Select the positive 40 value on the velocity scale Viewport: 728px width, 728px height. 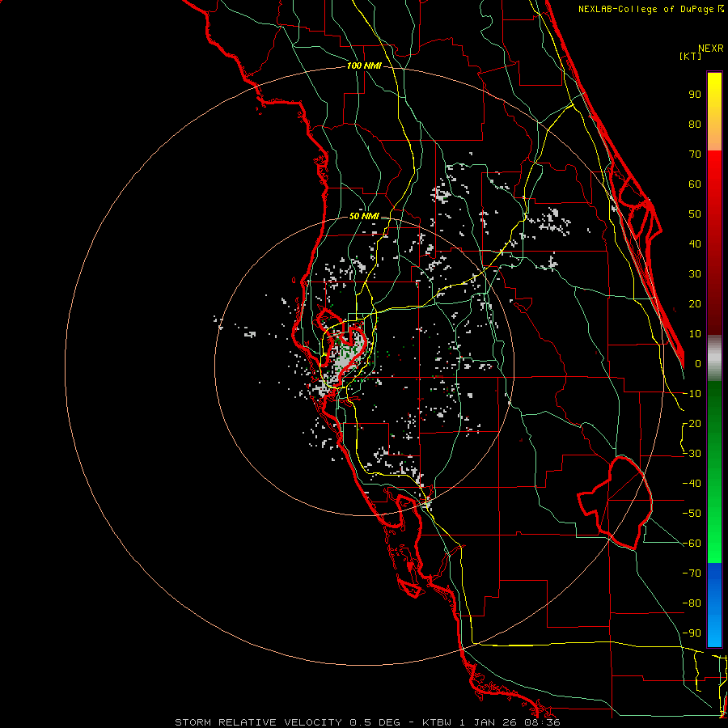pos(695,244)
